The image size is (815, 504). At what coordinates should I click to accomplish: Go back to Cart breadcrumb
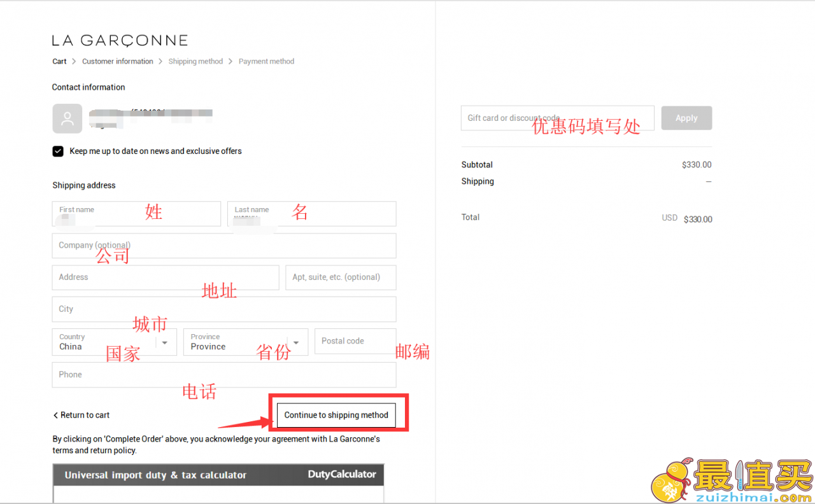[59, 62]
